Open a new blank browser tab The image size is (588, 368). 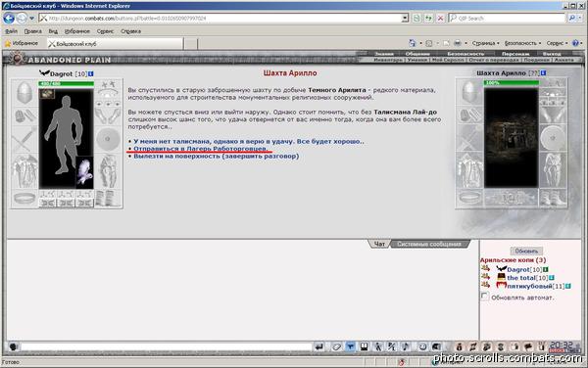coord(190,44)
